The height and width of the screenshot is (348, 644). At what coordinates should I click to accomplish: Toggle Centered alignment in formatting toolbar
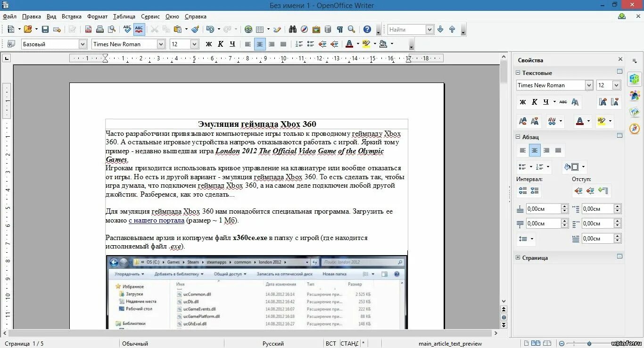260,44
